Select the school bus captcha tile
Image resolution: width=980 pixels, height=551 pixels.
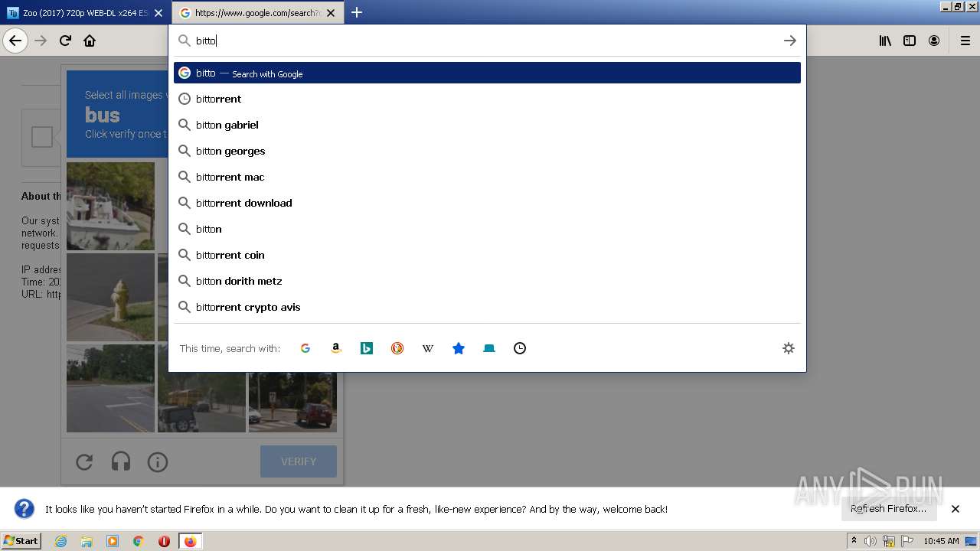pyautogui.click(x=201, y=401)
